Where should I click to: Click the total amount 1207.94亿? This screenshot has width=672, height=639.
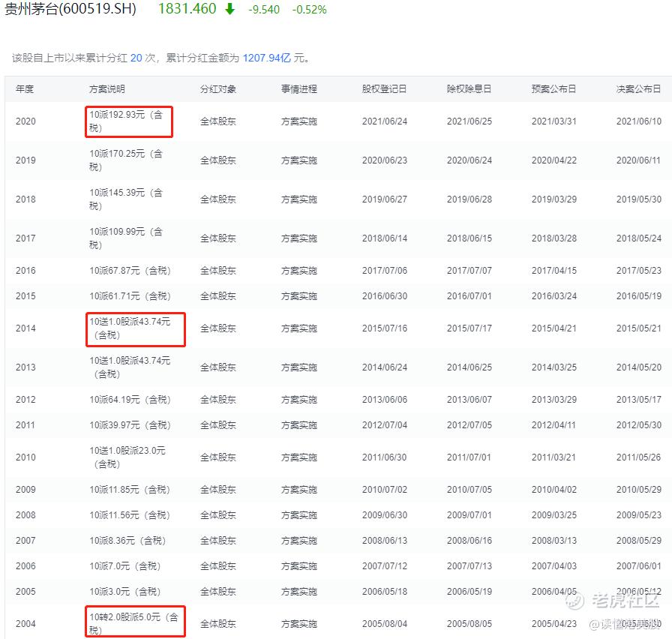click(266, 58)
